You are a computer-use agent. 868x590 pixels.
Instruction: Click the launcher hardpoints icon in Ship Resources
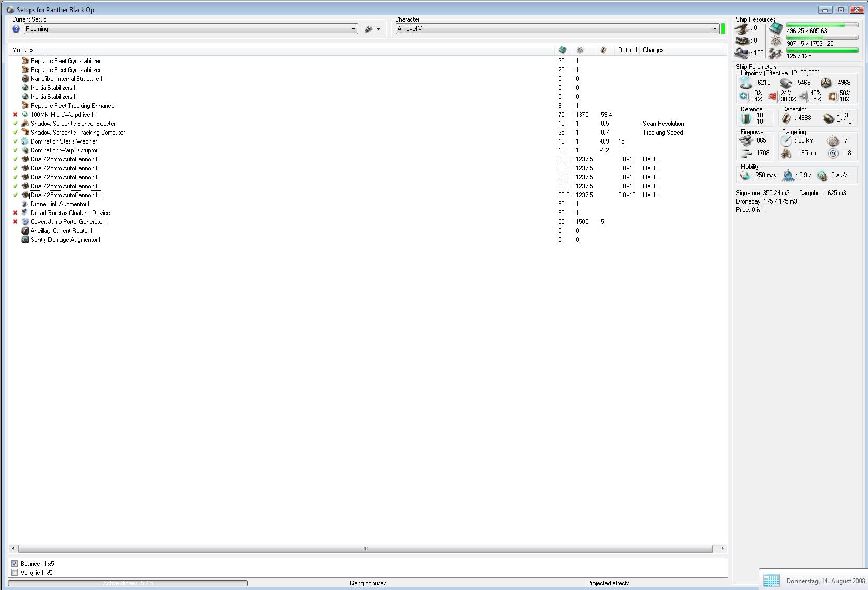(x=742, y=40)
